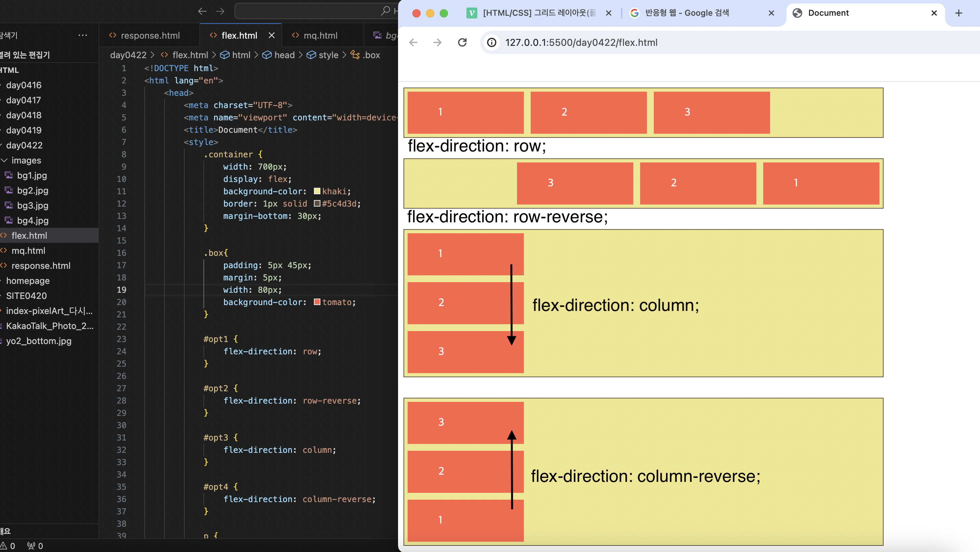Open a new browser tab with plus icon
Viewport: 980px width, 552px height.
click(x=958, y=13)
